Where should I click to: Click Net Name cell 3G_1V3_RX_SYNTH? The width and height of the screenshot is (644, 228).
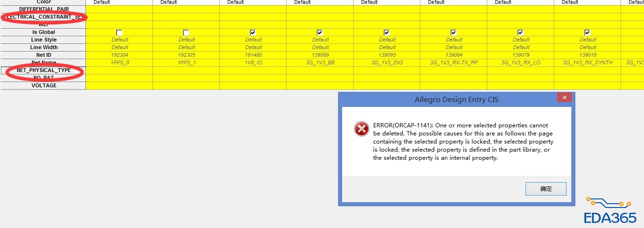pyautogui.click(x=588, y=62)
